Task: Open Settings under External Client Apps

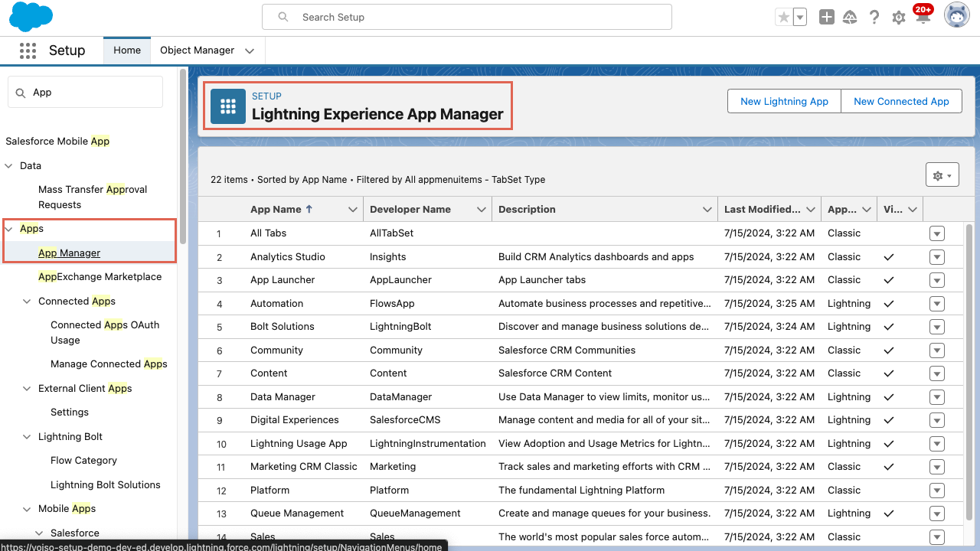Action: click(x=70, y=412)
